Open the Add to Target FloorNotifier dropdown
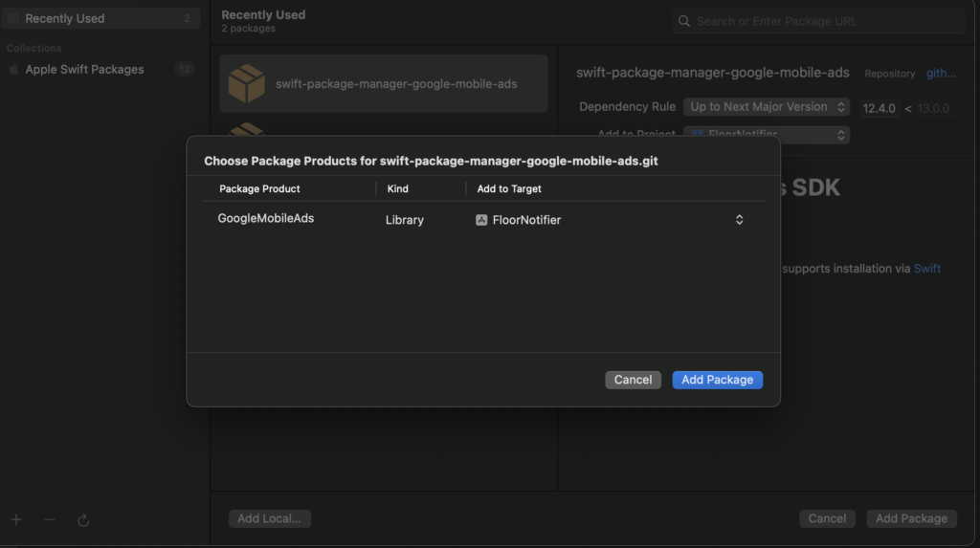Viewport: 980px width, 548px height. 739,220
